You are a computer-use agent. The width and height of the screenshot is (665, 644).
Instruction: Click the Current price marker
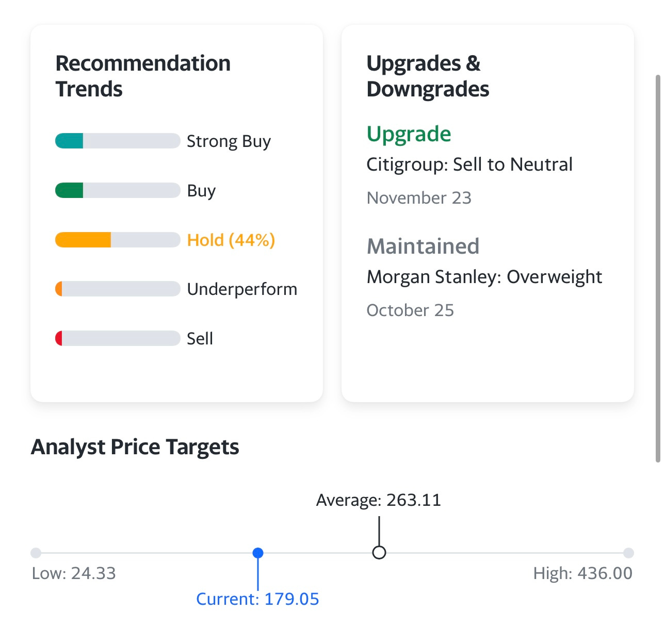[x=258, y=553]
